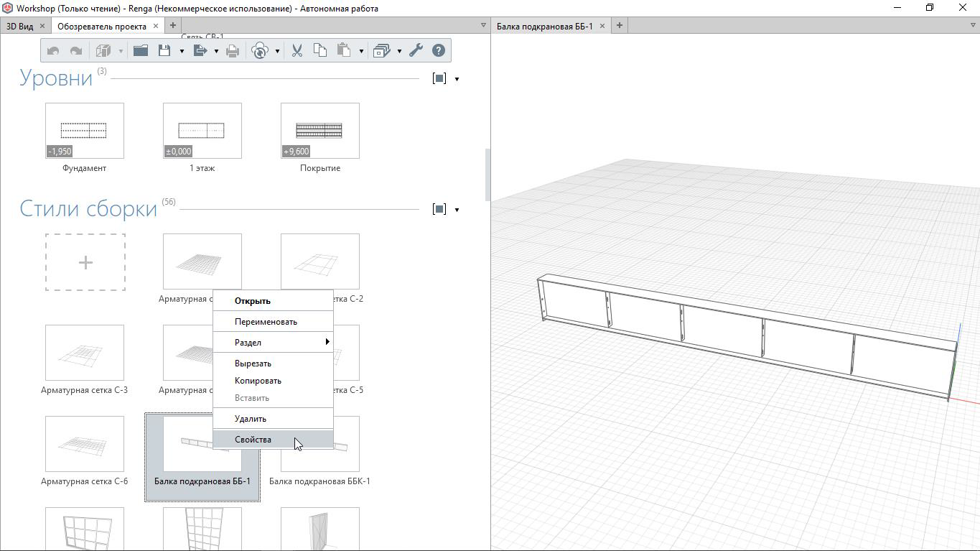980x551 pixels.
Task: Switch to the 3D Вид tab
Action: (19, 26)
